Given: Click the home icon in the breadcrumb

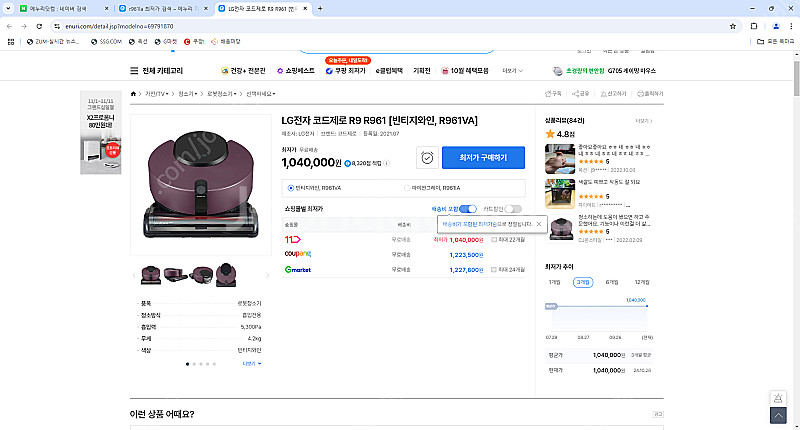Looking at the screenshot, I should point(133,94).
